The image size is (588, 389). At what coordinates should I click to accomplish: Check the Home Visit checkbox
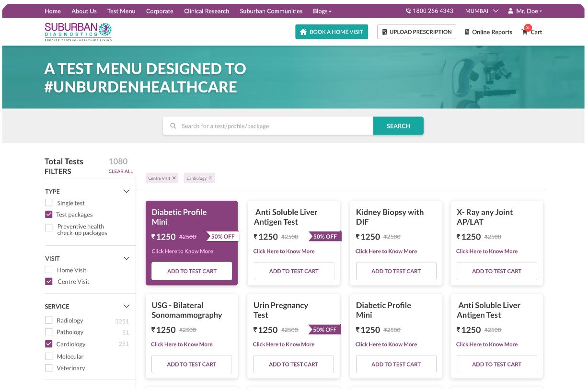(49, 270)
